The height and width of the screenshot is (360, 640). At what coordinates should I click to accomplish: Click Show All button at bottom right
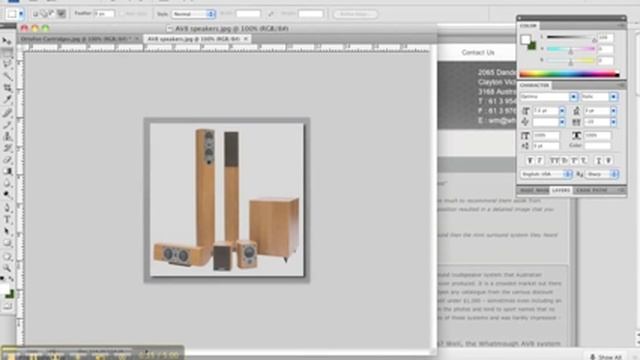(x=606, y=357)
